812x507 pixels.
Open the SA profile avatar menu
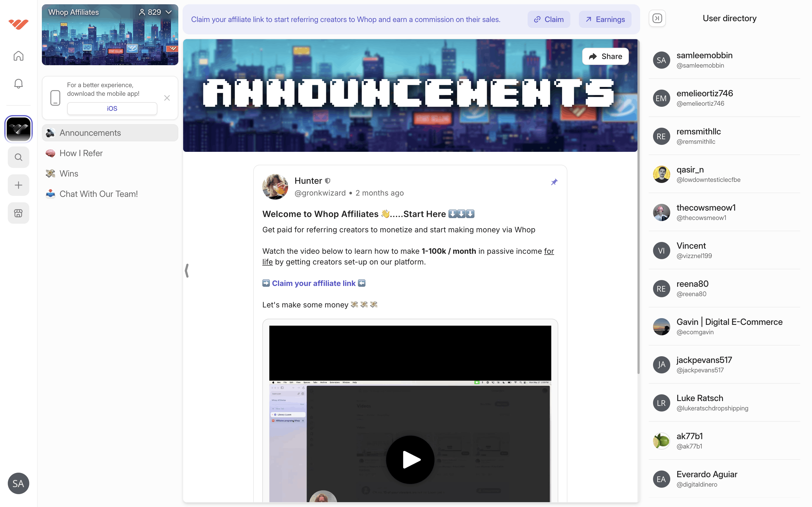coord(19,483)
